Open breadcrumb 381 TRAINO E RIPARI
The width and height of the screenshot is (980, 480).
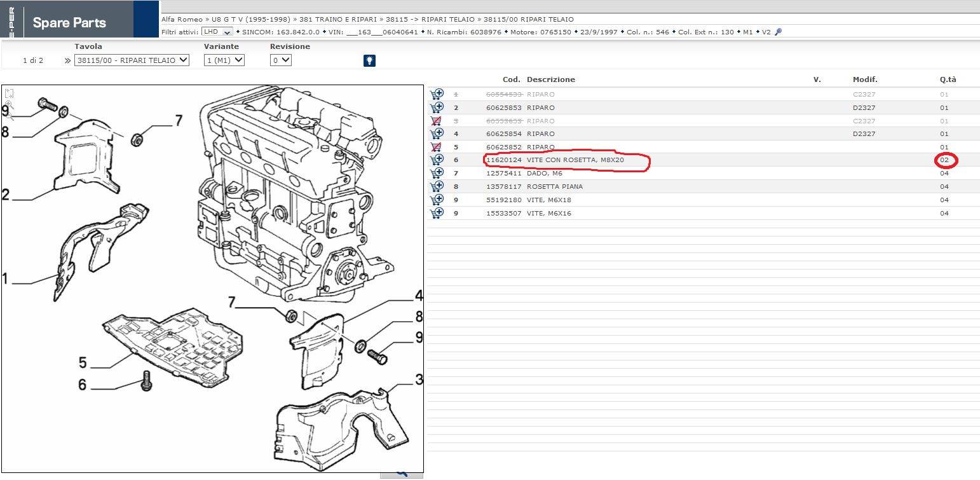point(337,20)
